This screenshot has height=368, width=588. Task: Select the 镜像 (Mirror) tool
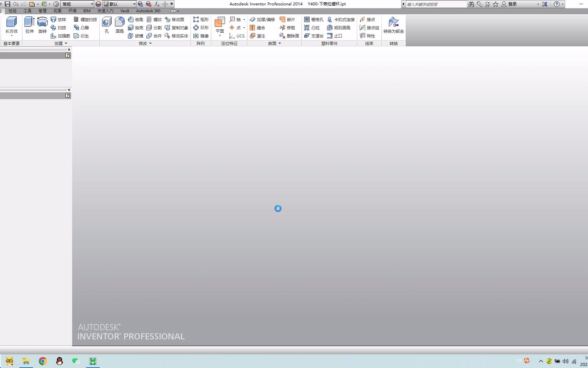[x=201, y=36]
